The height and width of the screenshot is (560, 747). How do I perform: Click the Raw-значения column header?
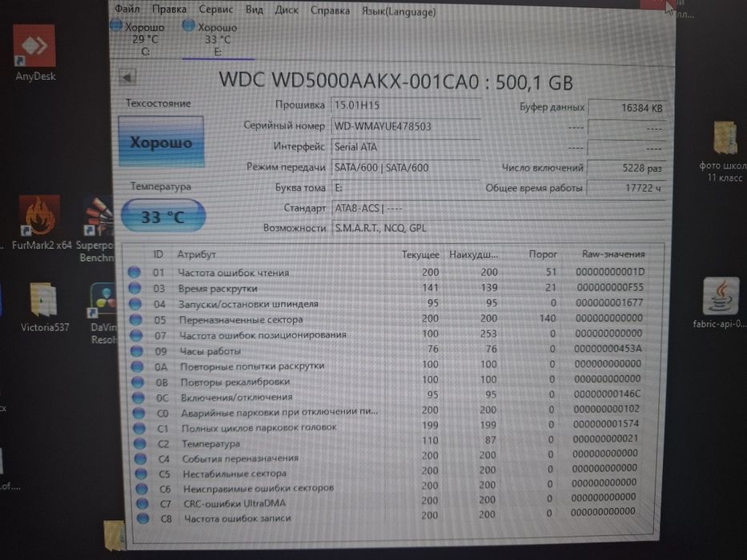(613, 254)
